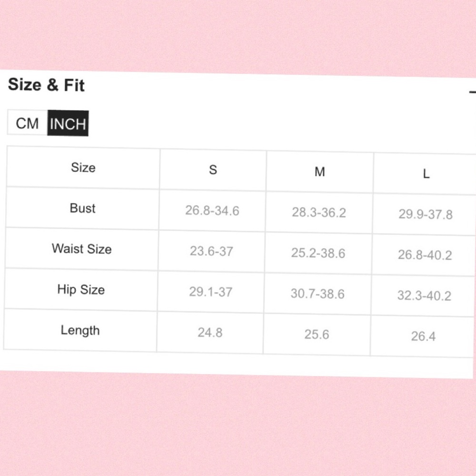
Task: Select the L size column header
Action: pos(426,174)
